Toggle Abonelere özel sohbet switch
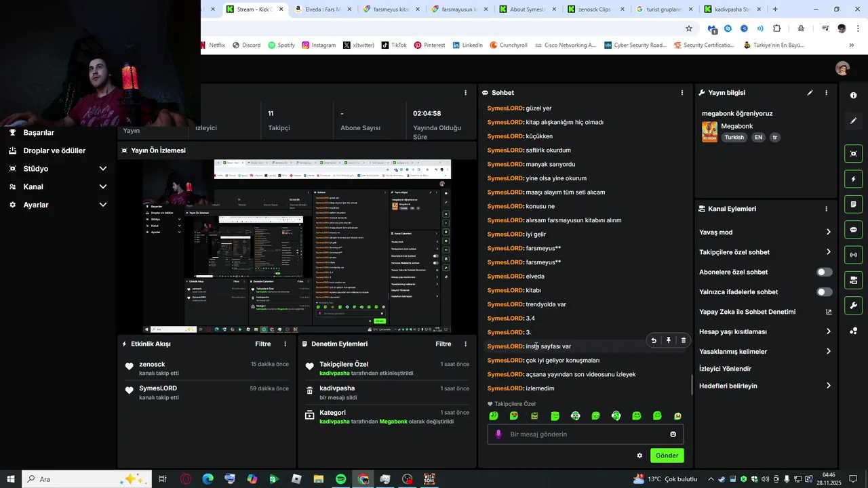The height and width of the screenshot is (488, 868). tap(825, 272)
